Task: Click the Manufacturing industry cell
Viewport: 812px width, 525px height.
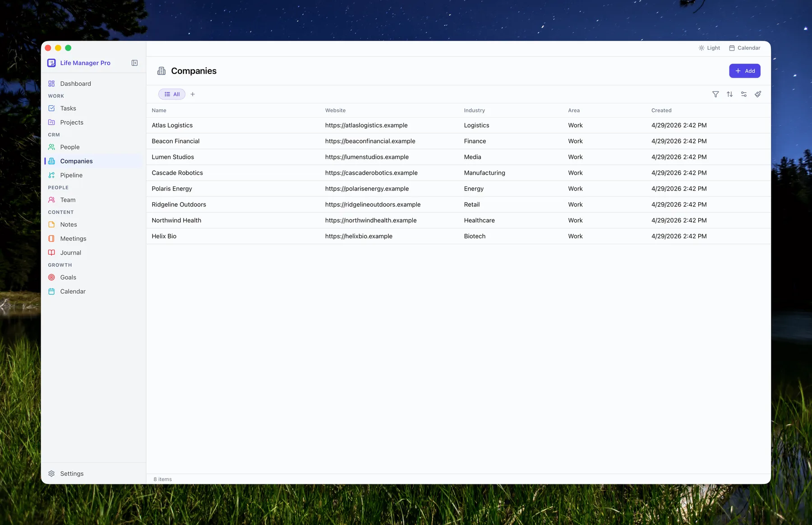Action: pos(484,173)
